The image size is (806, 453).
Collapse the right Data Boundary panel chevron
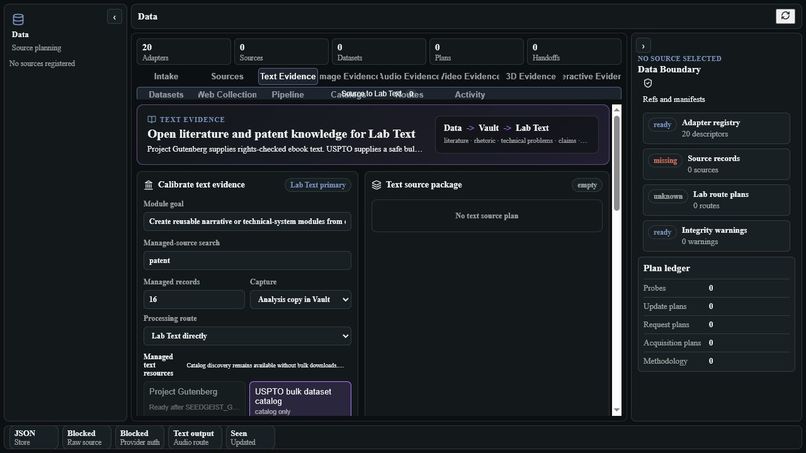pos(643,46)
